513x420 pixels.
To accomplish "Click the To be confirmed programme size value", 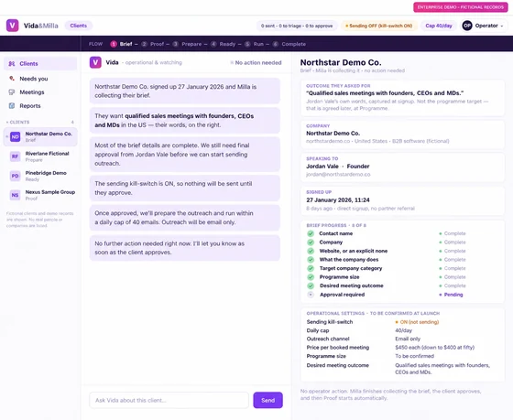I will (x=414, y=356).
